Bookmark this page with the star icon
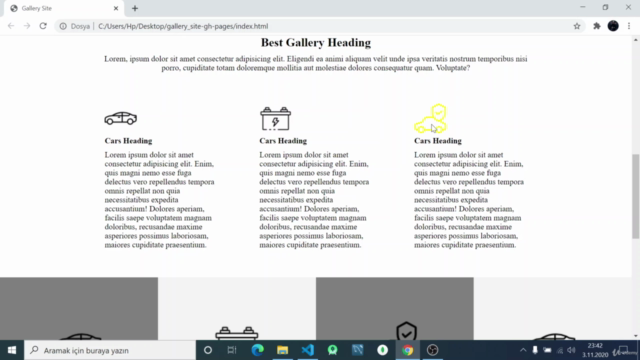The width and height of the screenshot is (640, 360). click(577, 26)
